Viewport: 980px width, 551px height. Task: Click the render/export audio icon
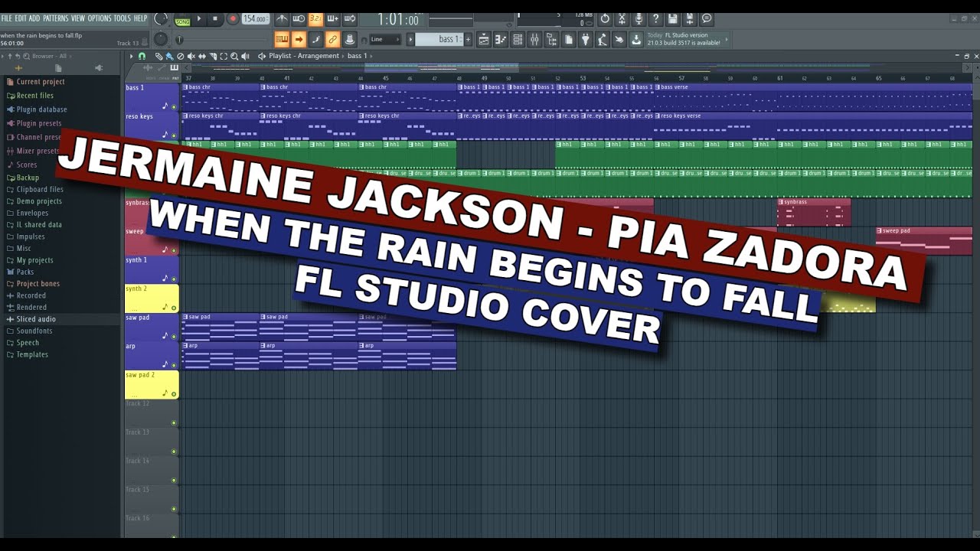click(x=690, y=18)
